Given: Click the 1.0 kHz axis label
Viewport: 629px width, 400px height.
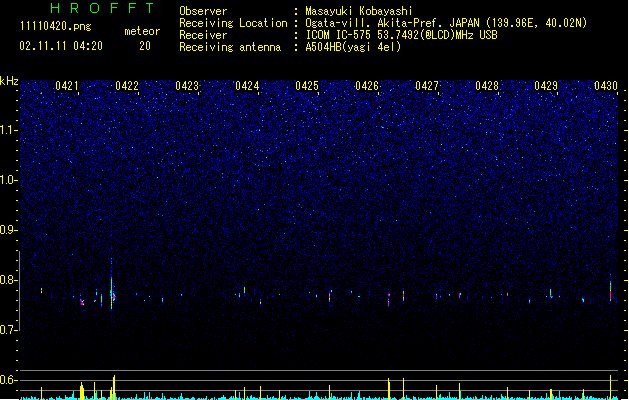Looking at the screenshot, I should (9, 180).
